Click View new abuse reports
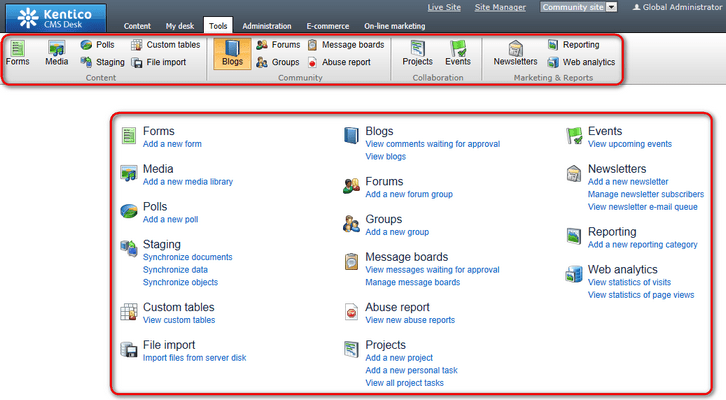This screenshot has height=400, width=726. [410, 320]
